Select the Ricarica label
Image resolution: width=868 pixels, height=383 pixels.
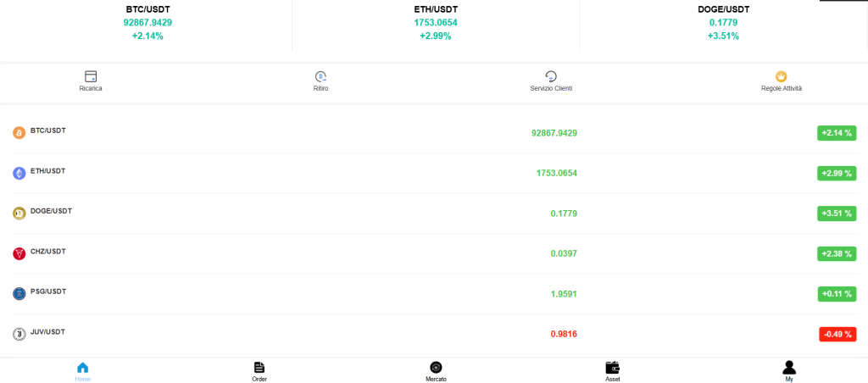[91, 89]
